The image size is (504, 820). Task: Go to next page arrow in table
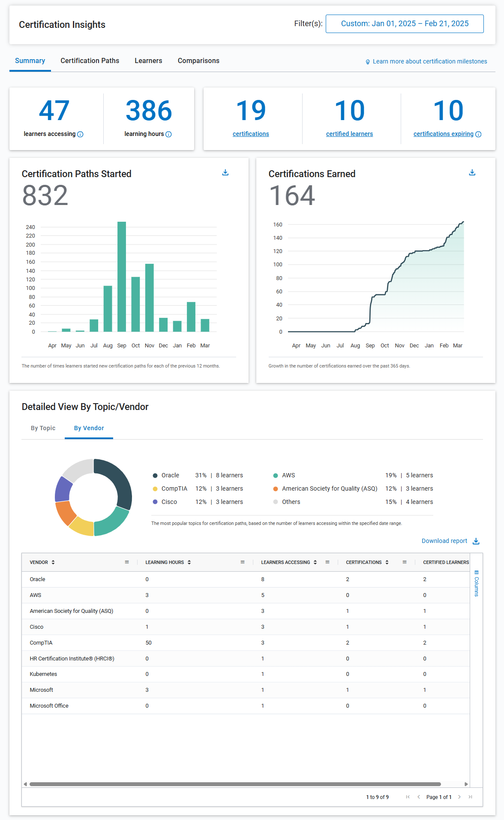[x=459, y=797]
